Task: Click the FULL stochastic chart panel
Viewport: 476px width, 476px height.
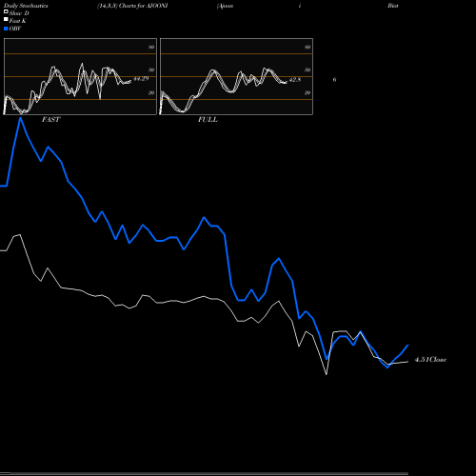Action: click(x=236, y=76)
